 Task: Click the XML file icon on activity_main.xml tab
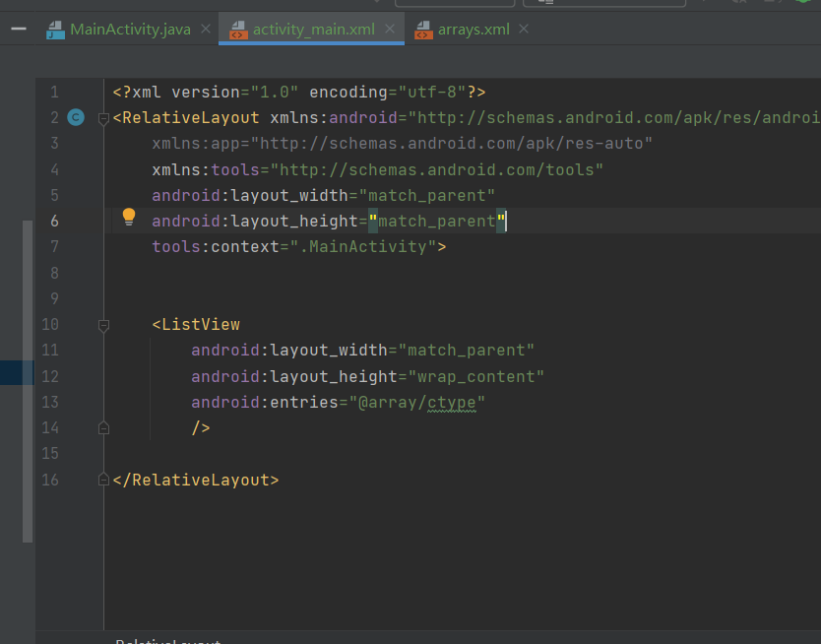tap(237, 31)
